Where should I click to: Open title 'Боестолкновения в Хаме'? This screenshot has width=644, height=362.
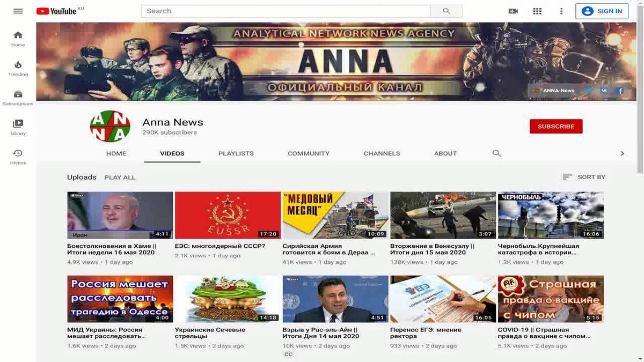coord(112,249)
